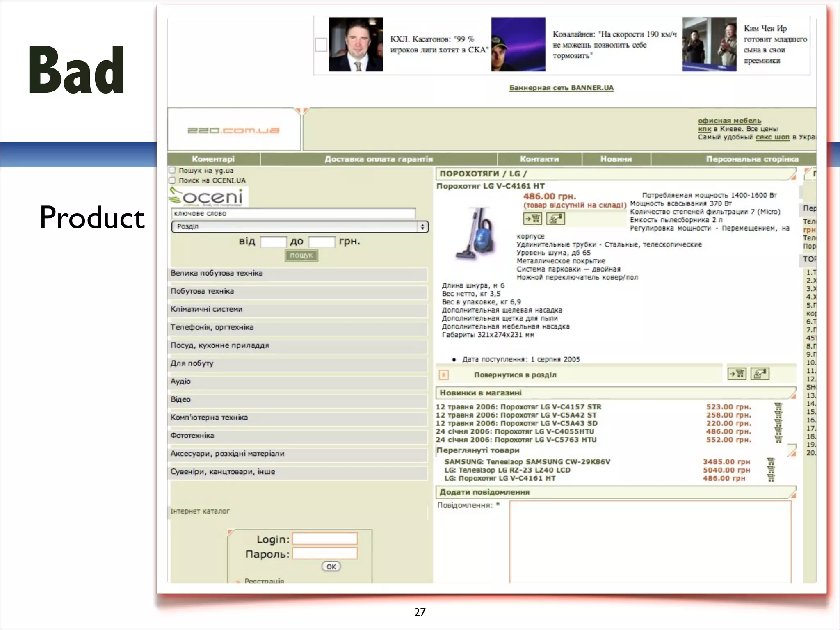Click cart icon beside SAMSUNG CW-29K86V television
This screenshot has width=840, height=630.
click(771, 461)
